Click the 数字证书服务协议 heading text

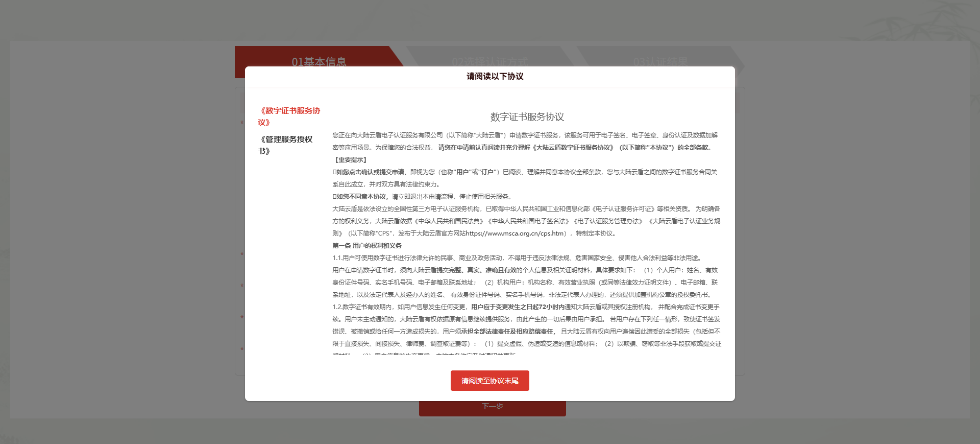pyautogui.click(x=527, y=117)
